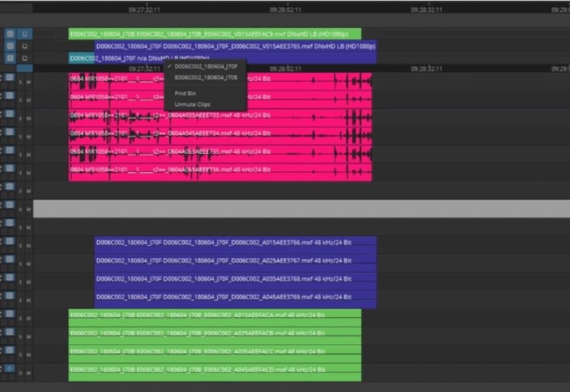The width and height of the screenshot is (570, 392).
Task: Click the track selector icon on the blue D006C002 video track
Action: [10, 46]
